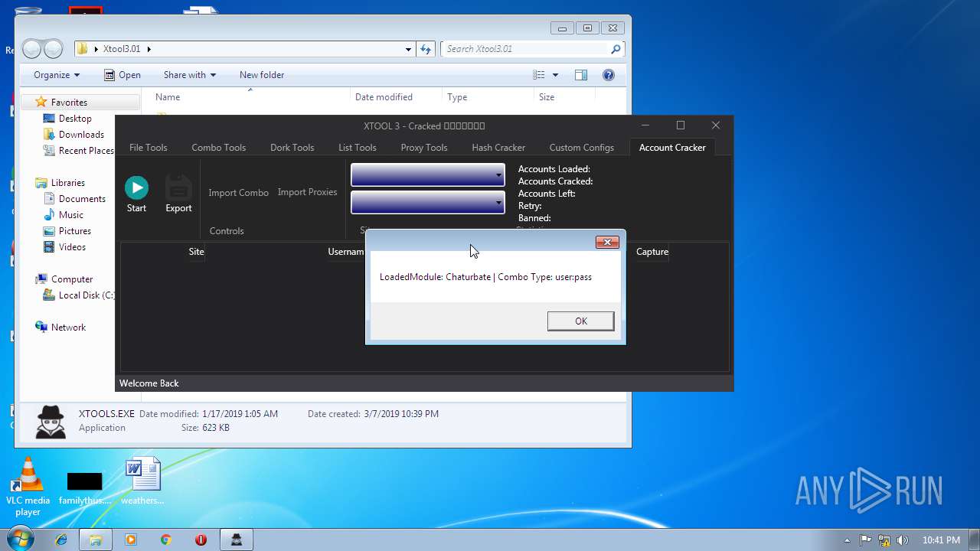
Task: Select Libraries in navigation pane
Action: (x=68, y=183)
